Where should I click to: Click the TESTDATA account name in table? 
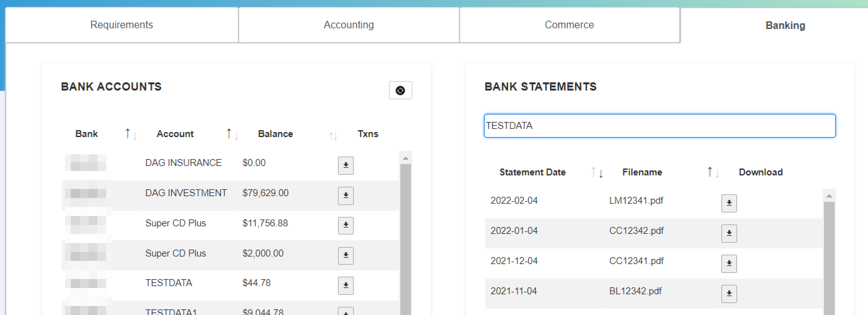168,283
